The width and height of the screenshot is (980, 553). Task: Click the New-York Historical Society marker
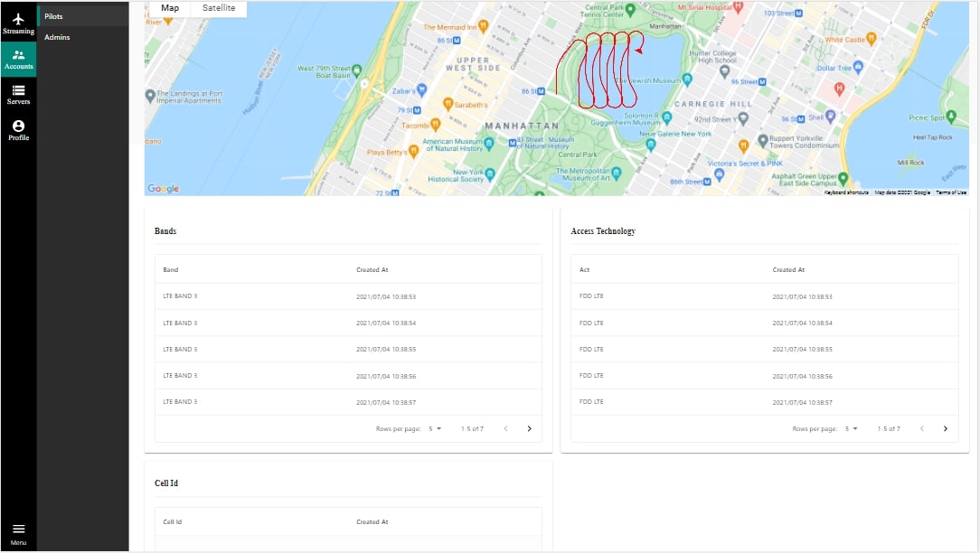(490, 173)
